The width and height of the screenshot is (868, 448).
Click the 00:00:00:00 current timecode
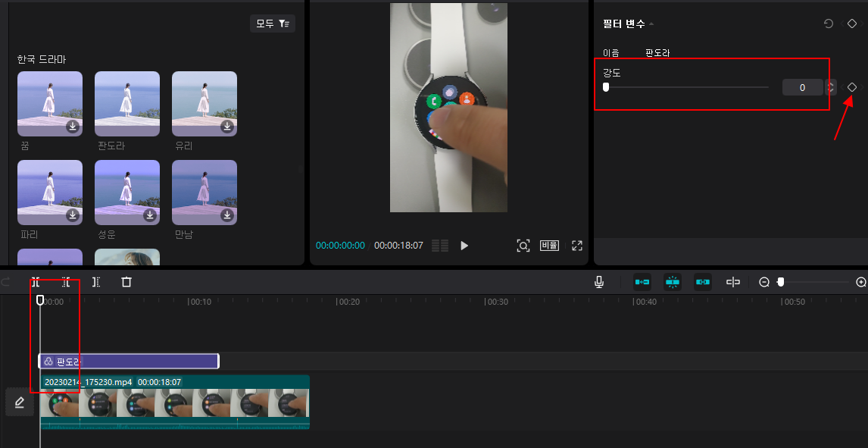340,246
